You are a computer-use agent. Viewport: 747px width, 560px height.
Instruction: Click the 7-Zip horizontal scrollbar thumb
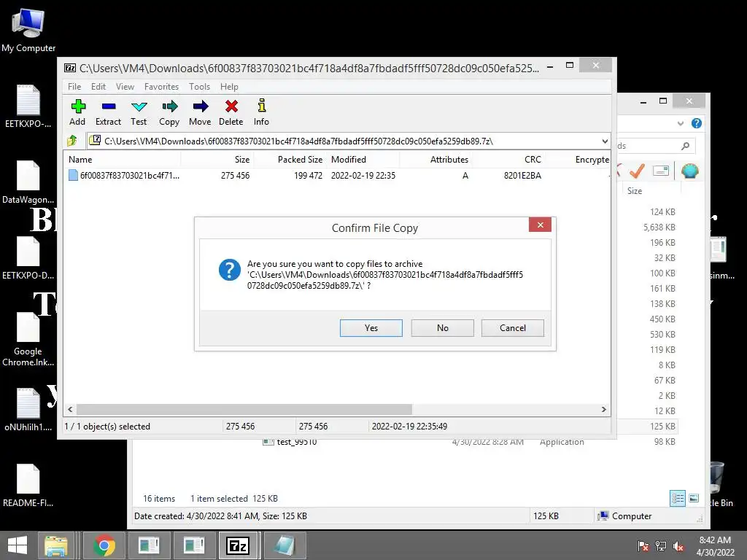pos(244,410)
